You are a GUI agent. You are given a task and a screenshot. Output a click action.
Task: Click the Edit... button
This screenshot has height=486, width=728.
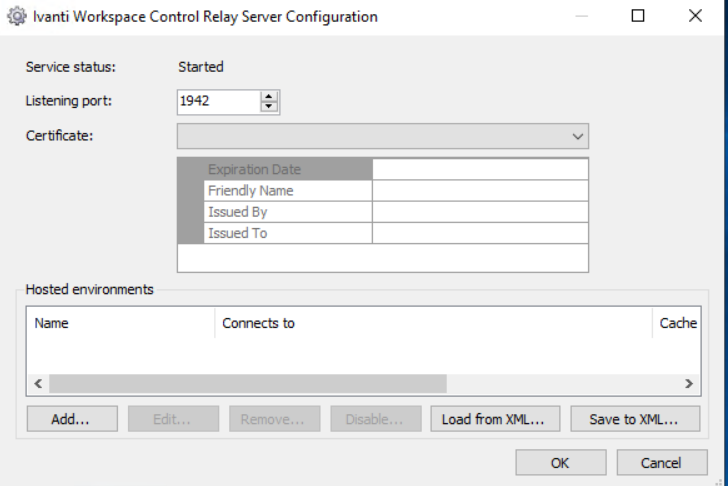173,419
